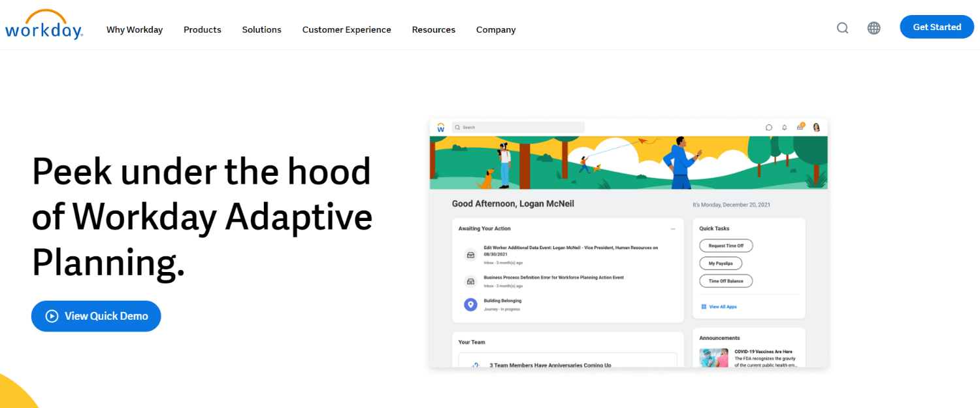Open the Why Workday menu
This screenshot has height=408, width=980.
(x=135, y=29)
